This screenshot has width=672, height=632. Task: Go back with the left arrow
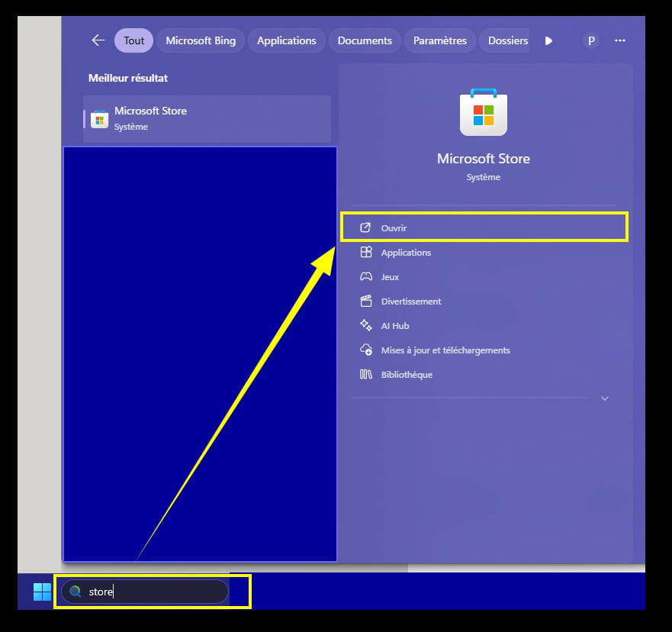[98, 40]
